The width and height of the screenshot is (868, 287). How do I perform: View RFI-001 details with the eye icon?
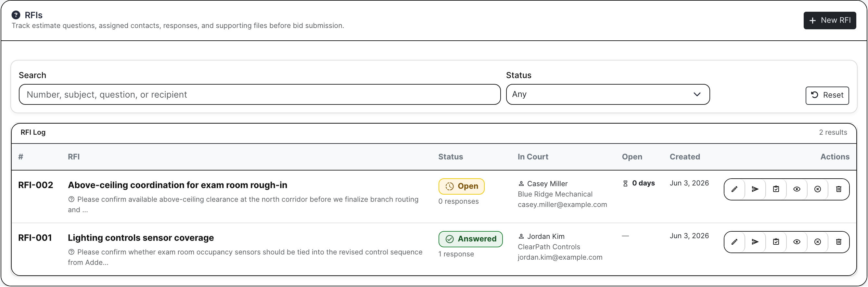pyautogui.click(x=797, y=242)
